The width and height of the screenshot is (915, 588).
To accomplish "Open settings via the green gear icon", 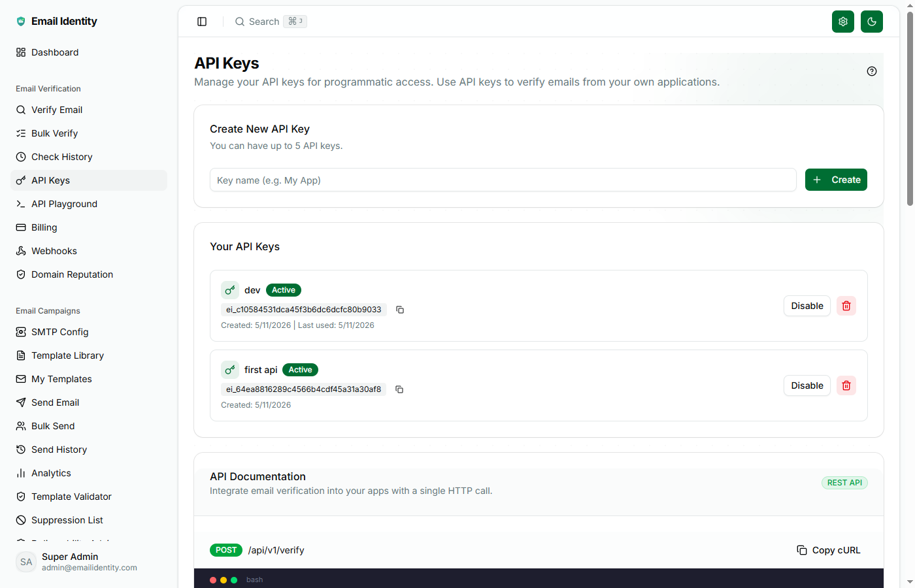I will tap(843, 22).
